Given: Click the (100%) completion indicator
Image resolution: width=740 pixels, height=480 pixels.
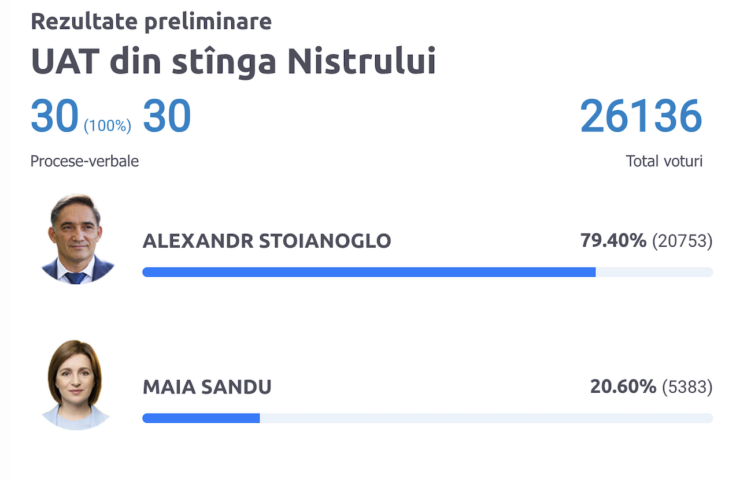Looking at the screenshot, I should click(108, 126).
